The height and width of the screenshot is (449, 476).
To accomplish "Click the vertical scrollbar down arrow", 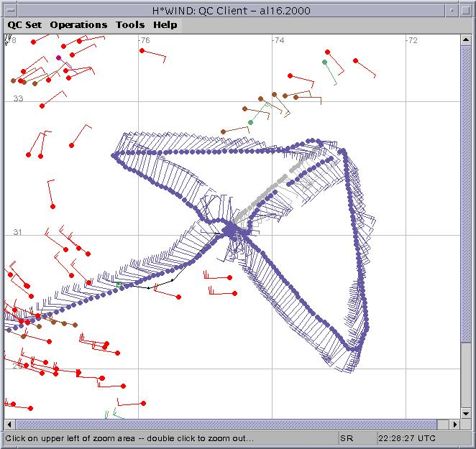I will coord(465,412).
